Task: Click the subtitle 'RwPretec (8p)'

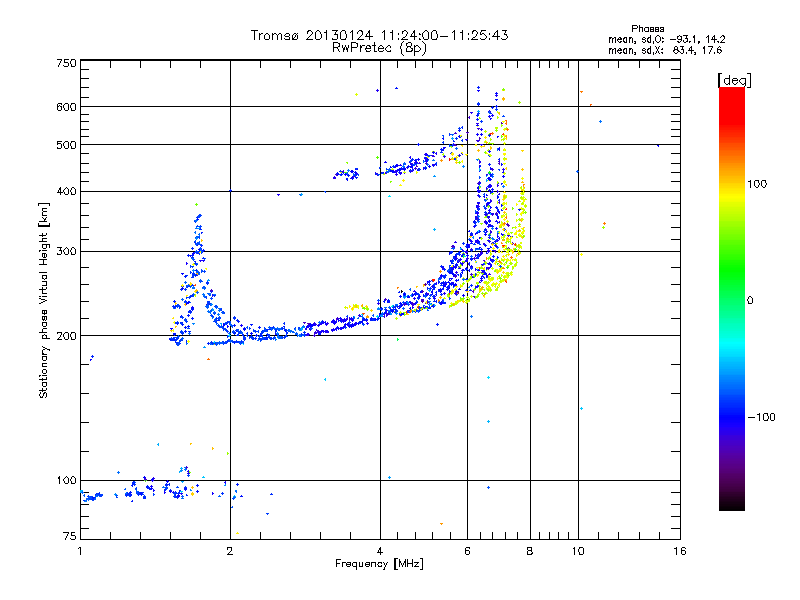Action: coord(379,48)
